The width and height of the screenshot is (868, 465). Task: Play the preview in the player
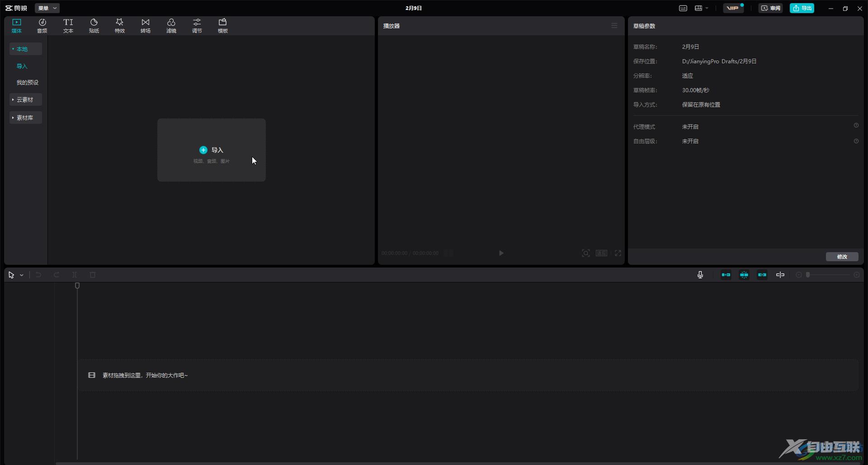point(501,253)
